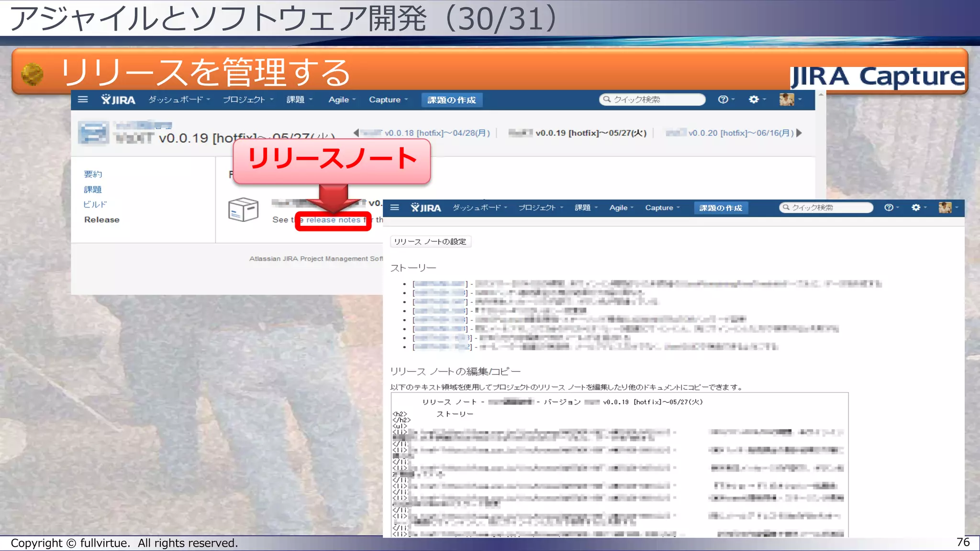The height and width of the screenshot is (551, 980).
Task: Open ダッシュボード menu in front JIRA window
Action: click(479, 208)
